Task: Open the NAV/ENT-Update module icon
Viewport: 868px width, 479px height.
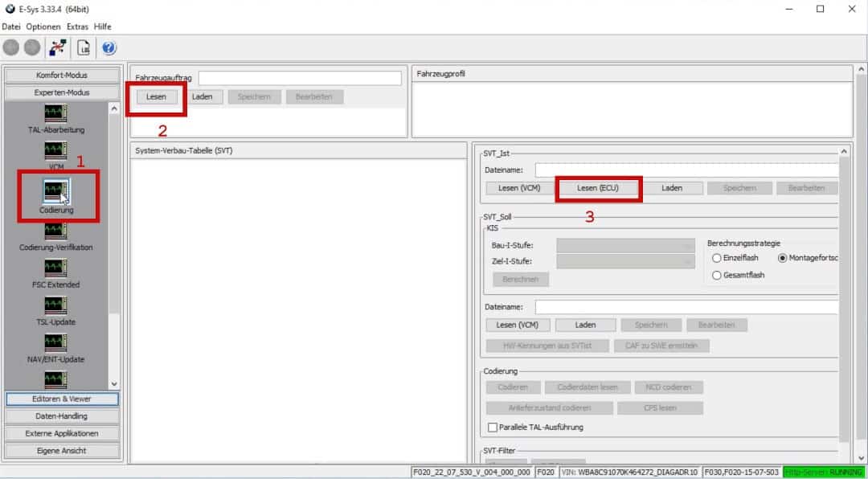Action: pyautogui.click(x=56, y=342)
